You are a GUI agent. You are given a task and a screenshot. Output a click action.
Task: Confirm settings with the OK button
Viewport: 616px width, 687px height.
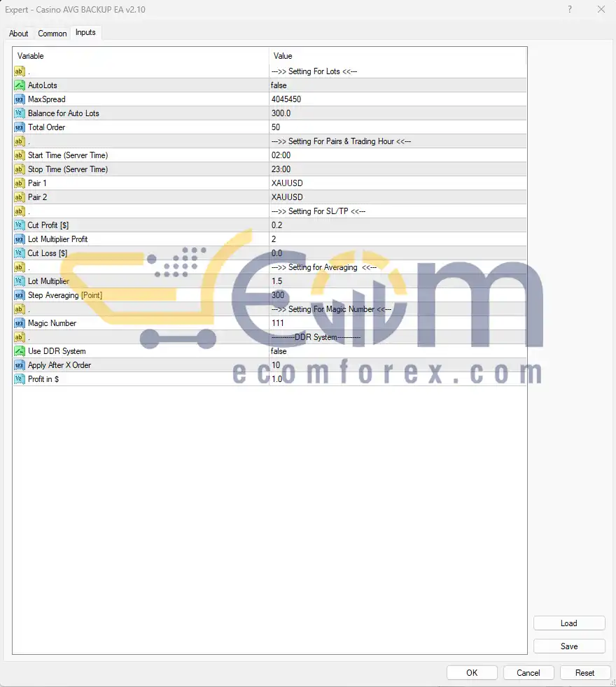[472, 672]
